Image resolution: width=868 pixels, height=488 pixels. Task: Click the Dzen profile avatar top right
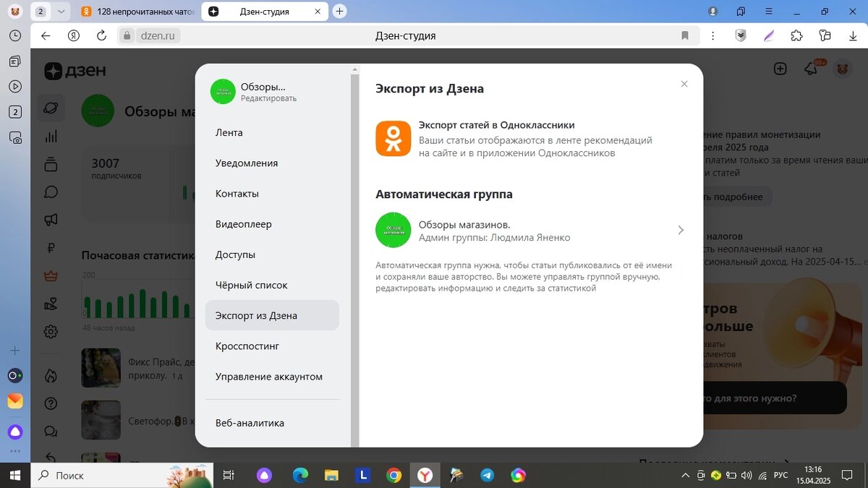pos(842,69)
